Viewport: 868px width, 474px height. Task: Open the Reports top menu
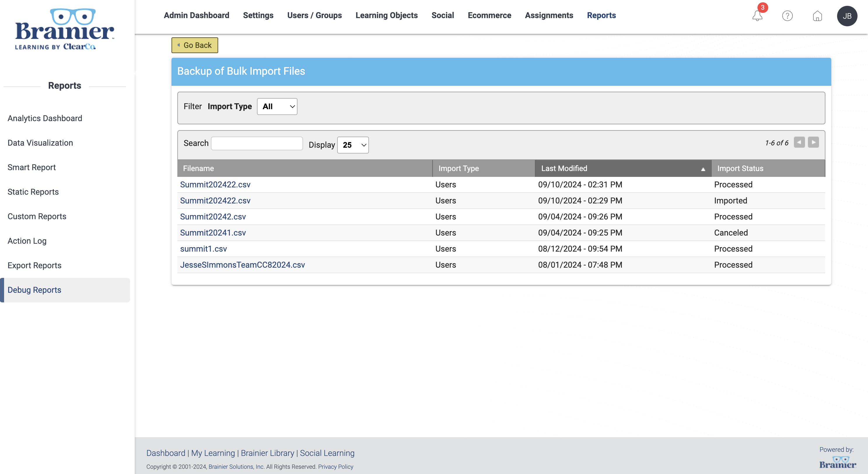(x=601, y=15)
